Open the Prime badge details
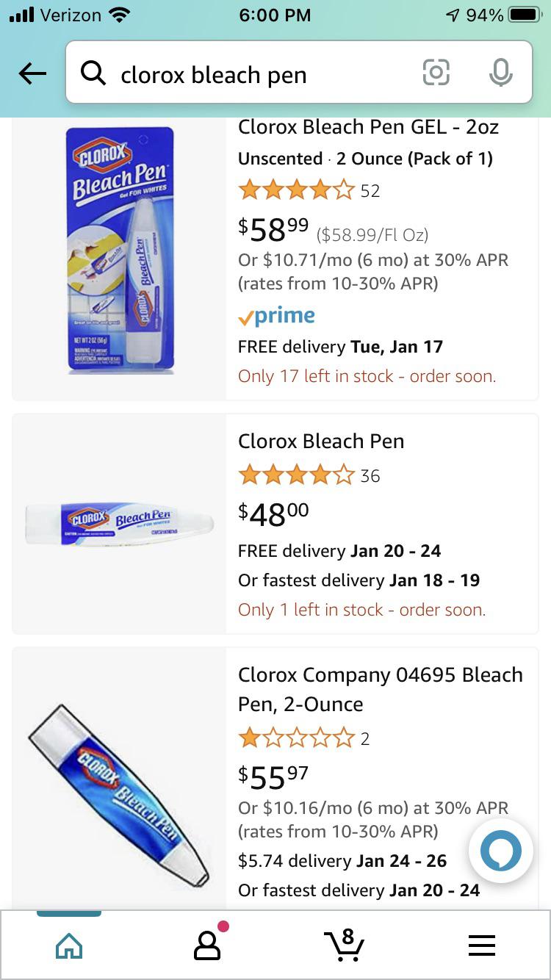The height and width of the screenshot is (980, 551). (x=278, y=315)
